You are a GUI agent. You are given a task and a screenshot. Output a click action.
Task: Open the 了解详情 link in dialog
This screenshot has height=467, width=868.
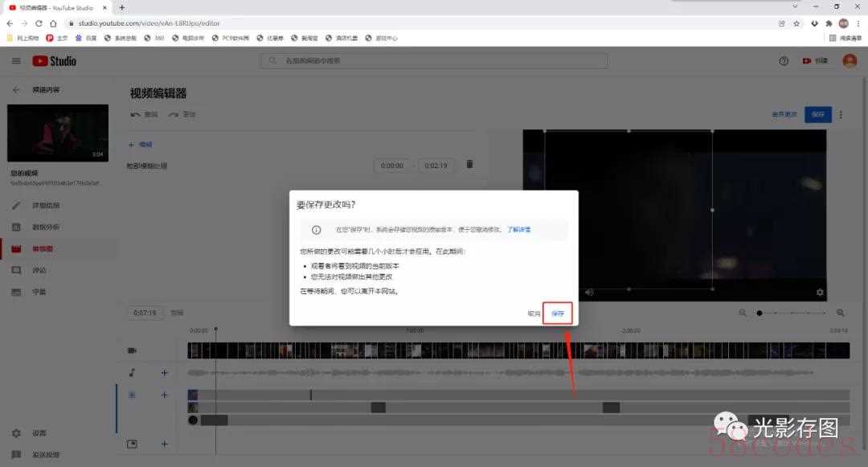point(518,229)
